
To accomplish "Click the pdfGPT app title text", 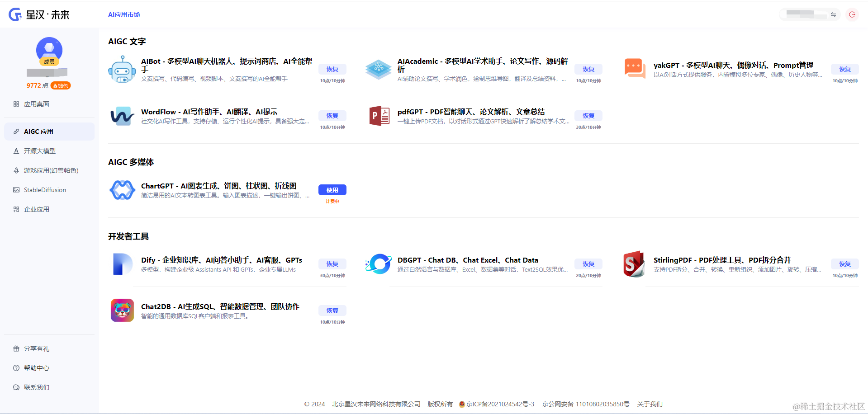I will tap(471, 112).
